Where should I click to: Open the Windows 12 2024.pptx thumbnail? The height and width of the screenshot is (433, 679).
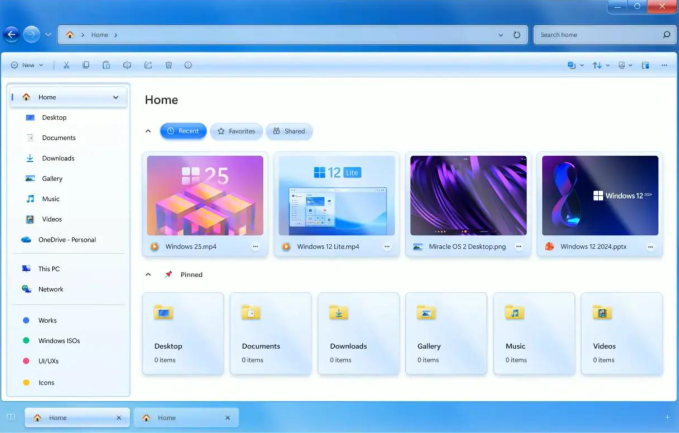(x=600, y=195)
